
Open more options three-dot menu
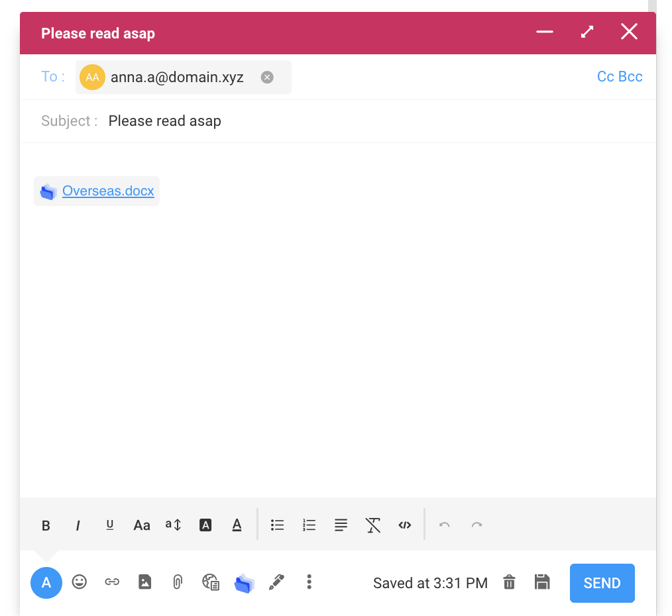coord(309,582)
